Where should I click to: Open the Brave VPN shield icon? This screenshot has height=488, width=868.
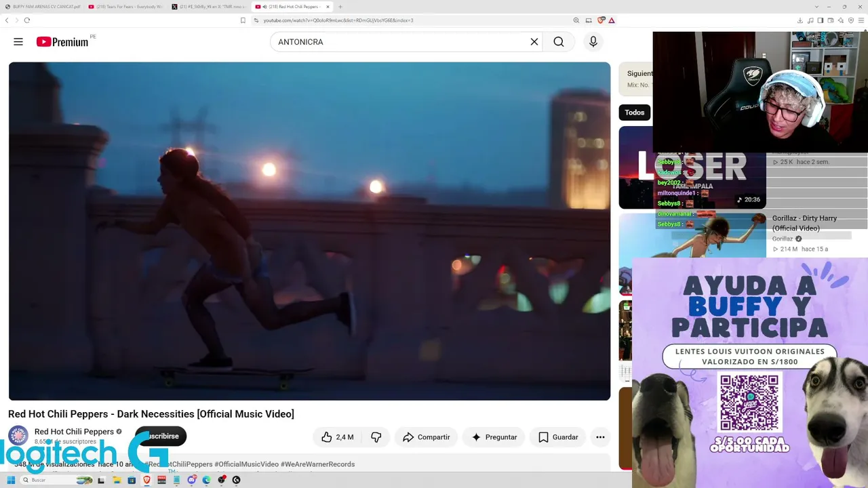851,20
